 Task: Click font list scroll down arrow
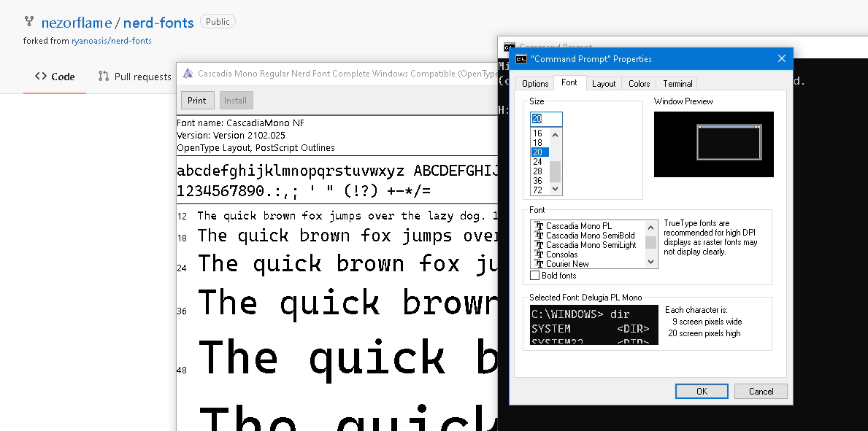click(x=651, y=262)
